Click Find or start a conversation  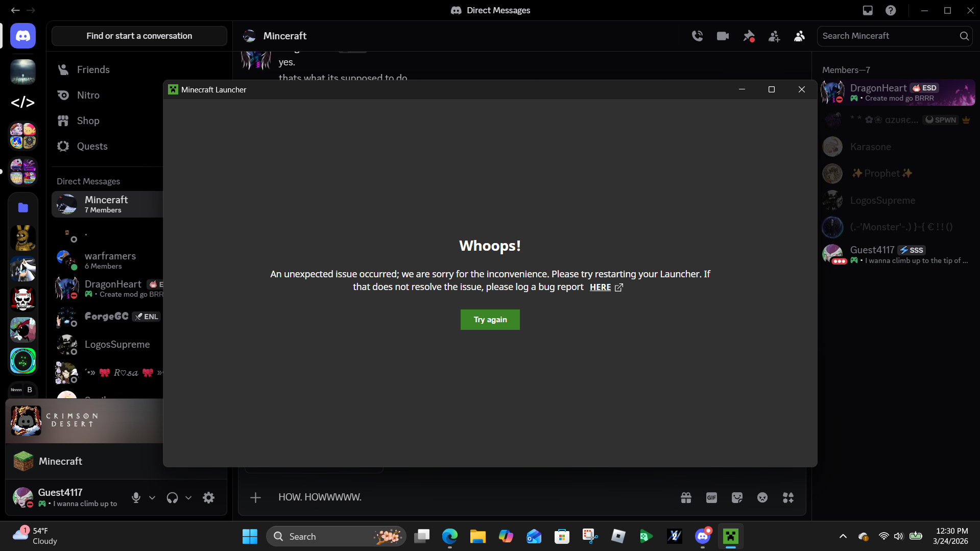tap(139, 36)
